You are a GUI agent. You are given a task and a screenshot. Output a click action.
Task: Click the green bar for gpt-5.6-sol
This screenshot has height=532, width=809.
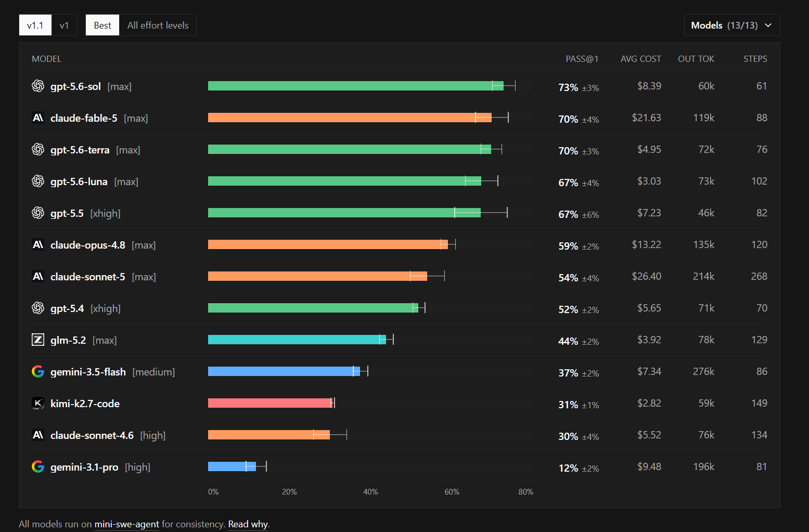pyautogui.click(x=356, y=86)
